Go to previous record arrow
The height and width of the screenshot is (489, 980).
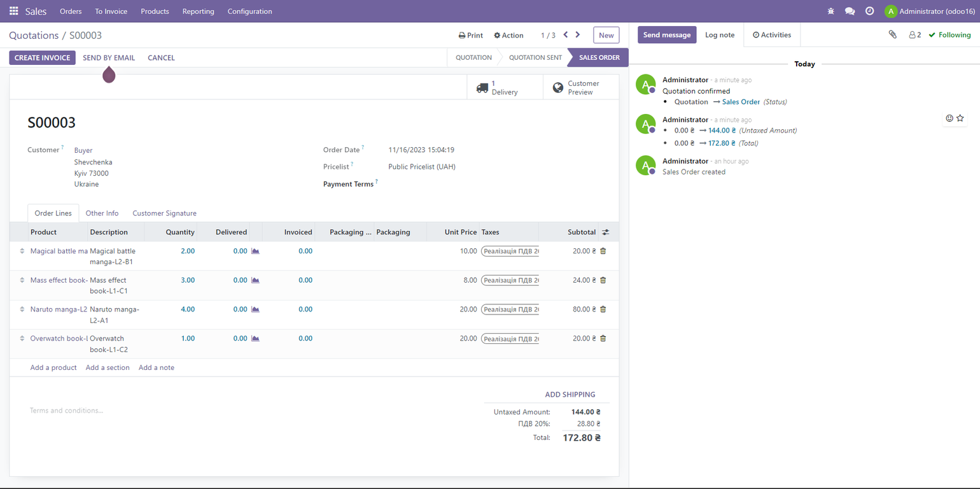pos(566,35)
